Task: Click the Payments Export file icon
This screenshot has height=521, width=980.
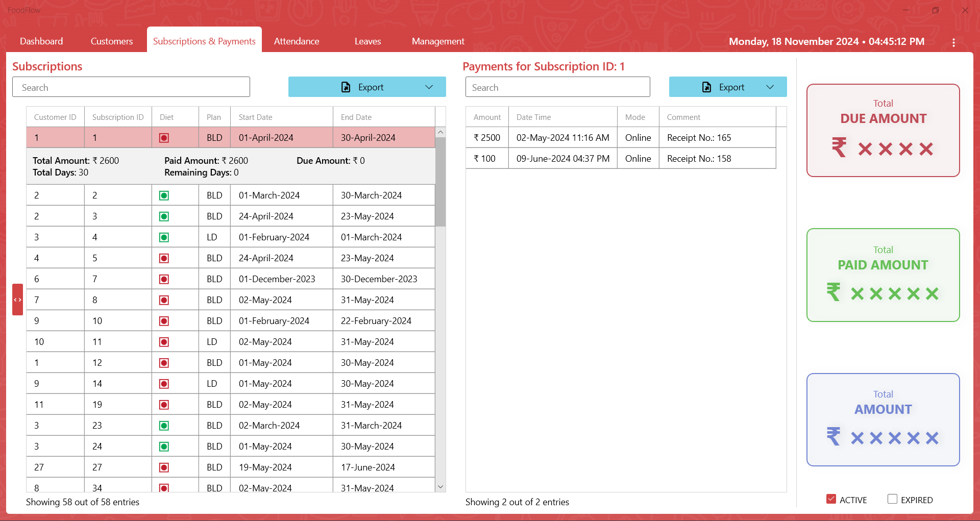Action: 707,87
